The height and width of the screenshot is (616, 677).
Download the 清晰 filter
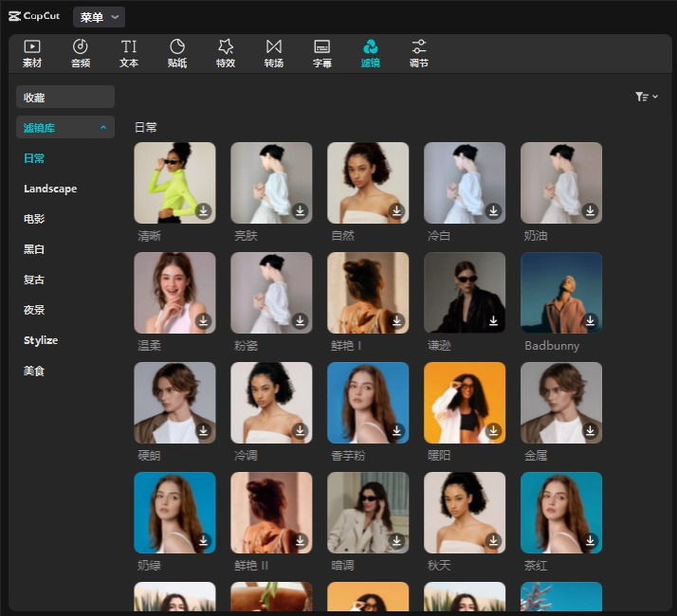203,211
